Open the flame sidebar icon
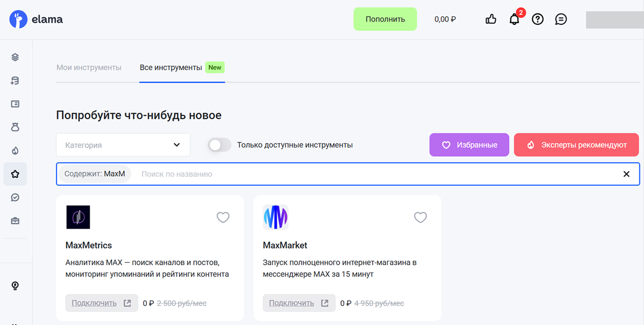 pyautogui.click(x=15, y=151)
